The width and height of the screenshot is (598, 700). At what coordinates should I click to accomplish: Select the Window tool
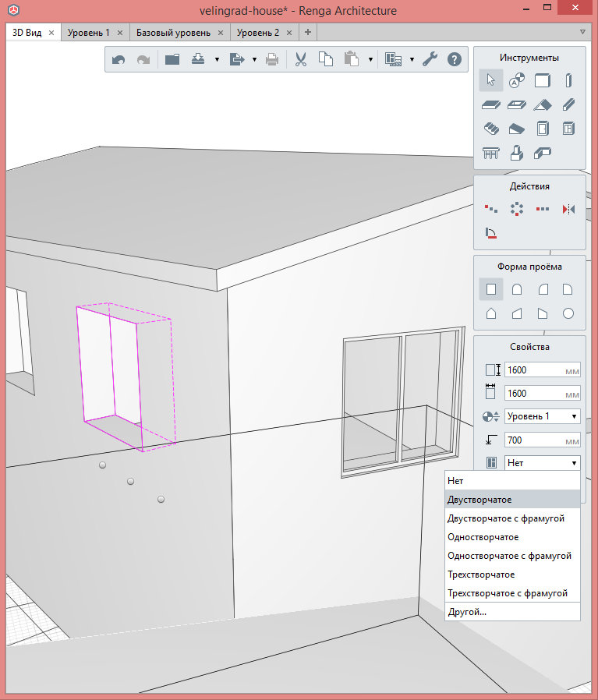coord(568,129)
